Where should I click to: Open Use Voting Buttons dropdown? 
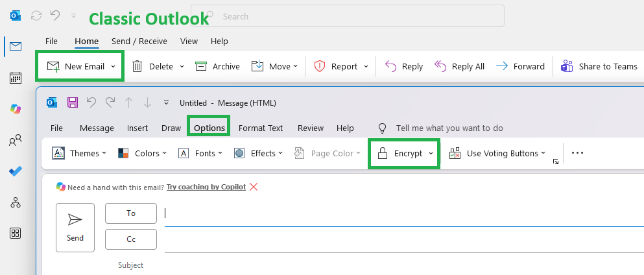point(497,153)
